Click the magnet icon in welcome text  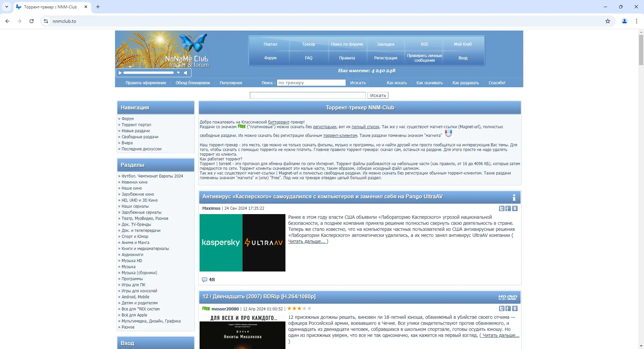click(x=448, y=133)
